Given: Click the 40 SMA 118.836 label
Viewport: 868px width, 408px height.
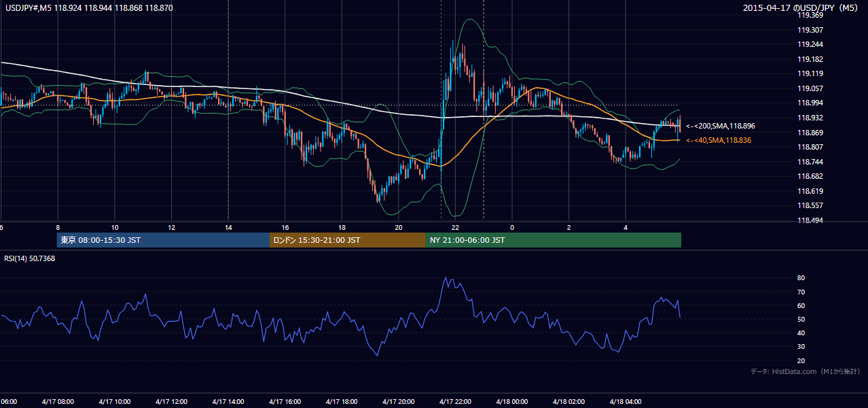Looking at the screenshot, I should 720,140.
